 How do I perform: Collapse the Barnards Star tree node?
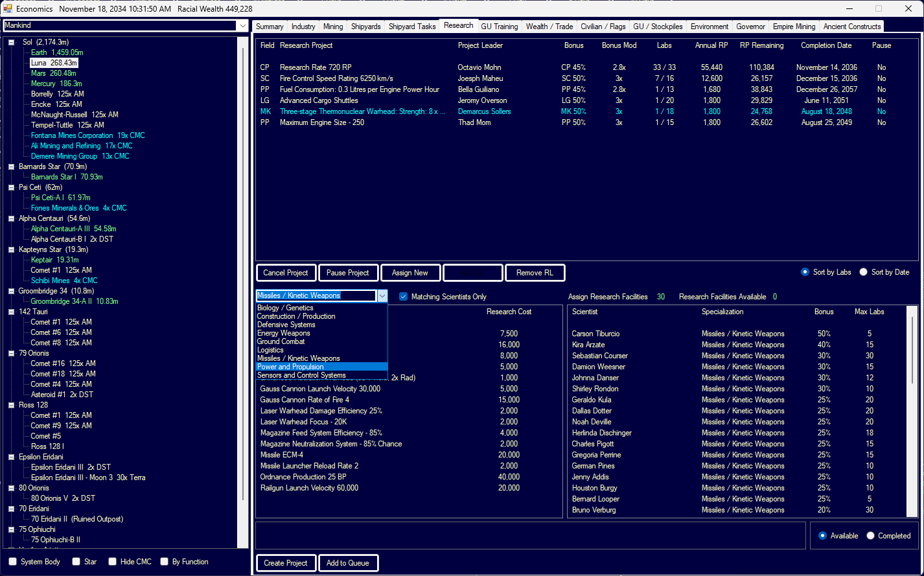click(12, 167)
